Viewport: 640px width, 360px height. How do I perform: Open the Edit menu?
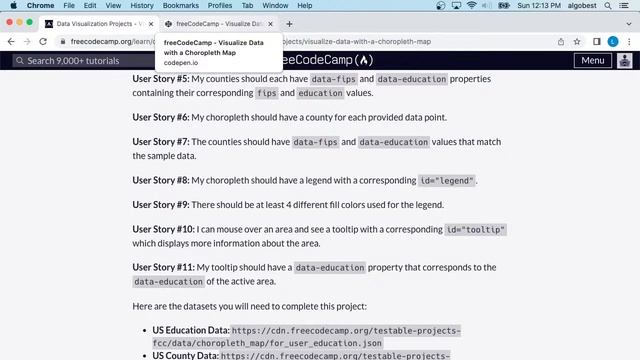coord(90,5)
